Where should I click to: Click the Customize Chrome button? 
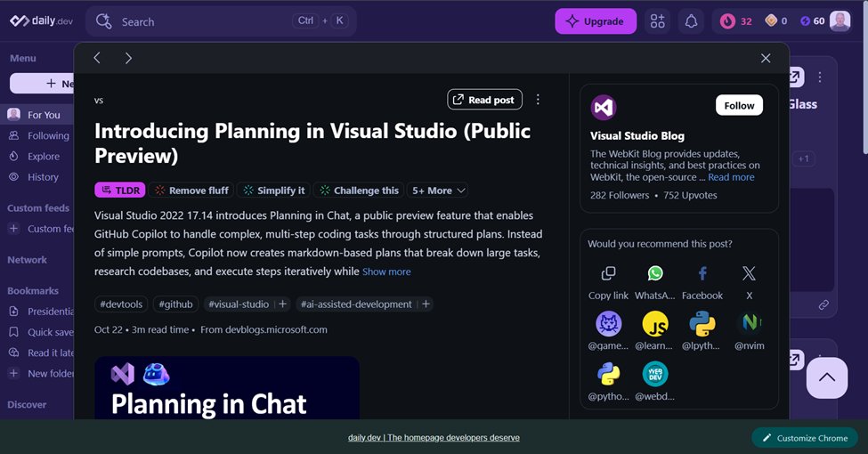tap(805, 438)
